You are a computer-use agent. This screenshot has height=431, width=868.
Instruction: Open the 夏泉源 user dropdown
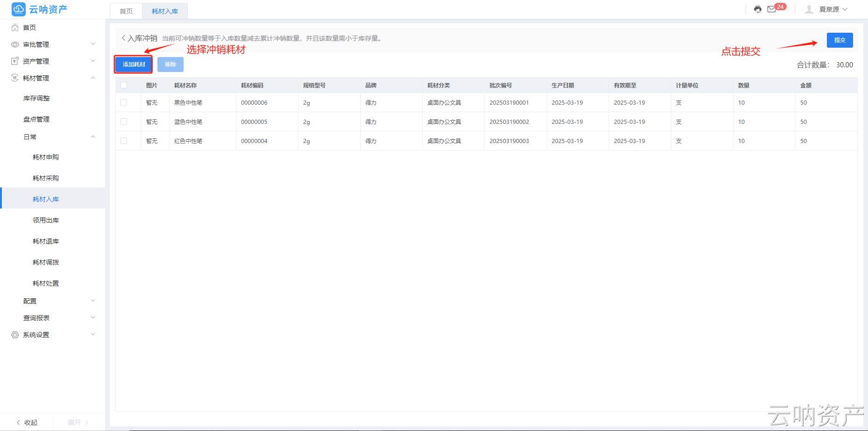pyautogui.click(x=834, y=9)
